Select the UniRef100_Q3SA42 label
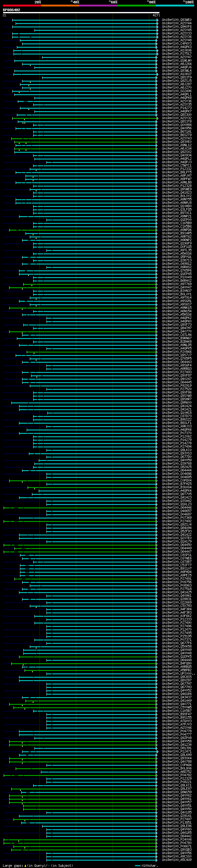The width and height of the screenshot is (197, 868). (x=177, y=501)
